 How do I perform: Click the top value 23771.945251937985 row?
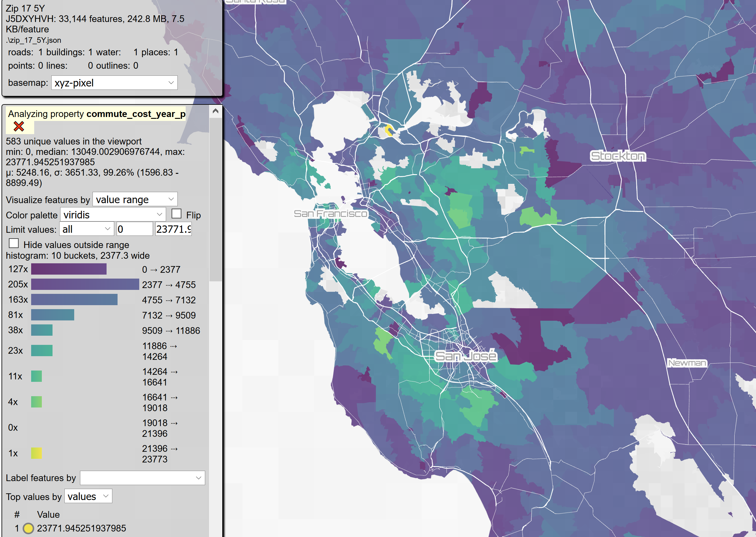(81, 528)
